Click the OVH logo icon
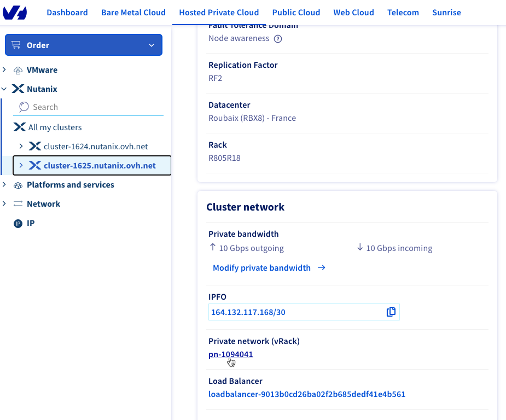Image resolution: width=506 pixels, height=420 pixels. (15, 13)
